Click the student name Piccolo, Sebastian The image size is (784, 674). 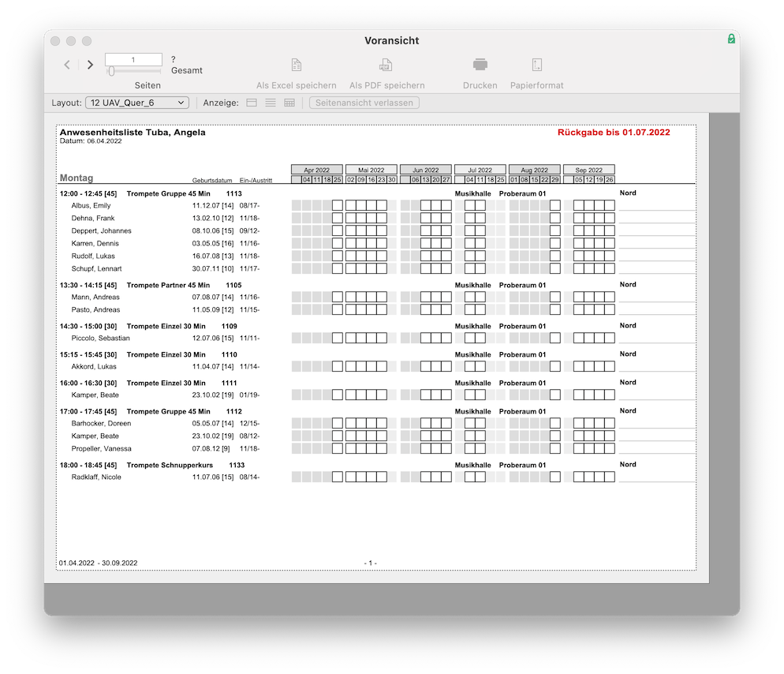[100, 339]
